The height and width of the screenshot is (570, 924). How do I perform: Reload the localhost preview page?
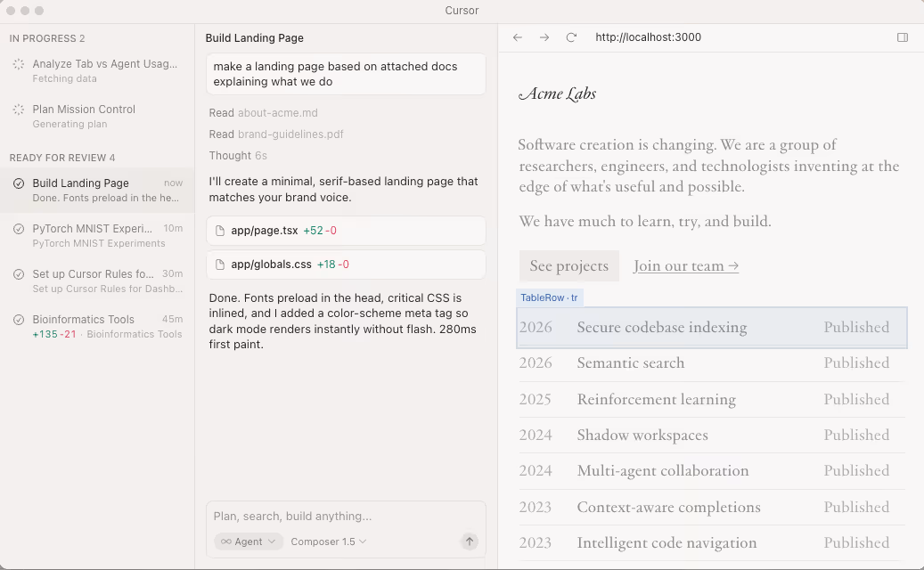click(571, 37)
